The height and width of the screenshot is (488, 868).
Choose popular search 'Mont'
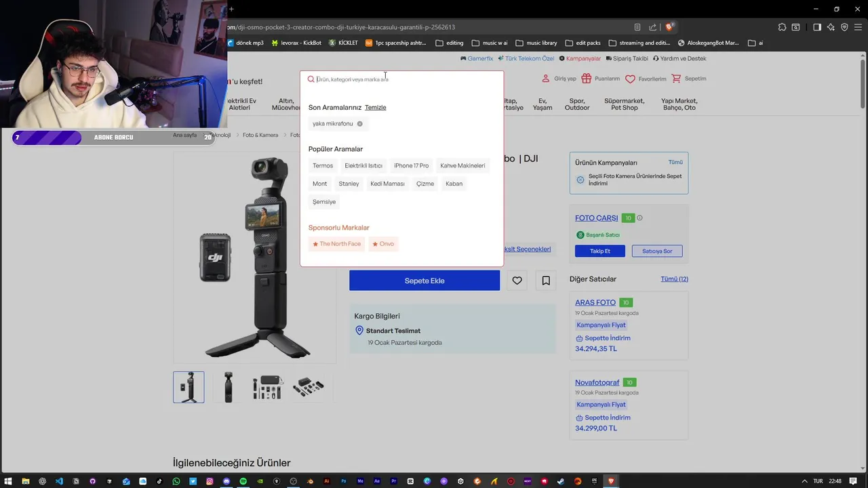click(319, 184)
